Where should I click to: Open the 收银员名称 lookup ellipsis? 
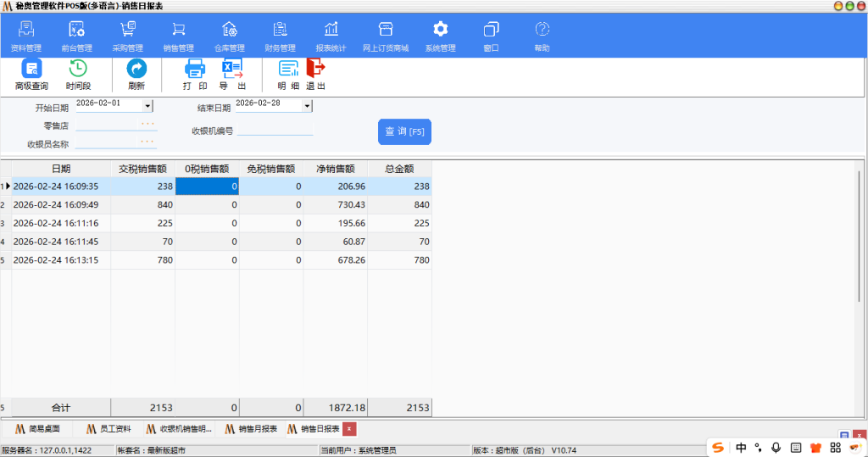(x=148, y=142)
